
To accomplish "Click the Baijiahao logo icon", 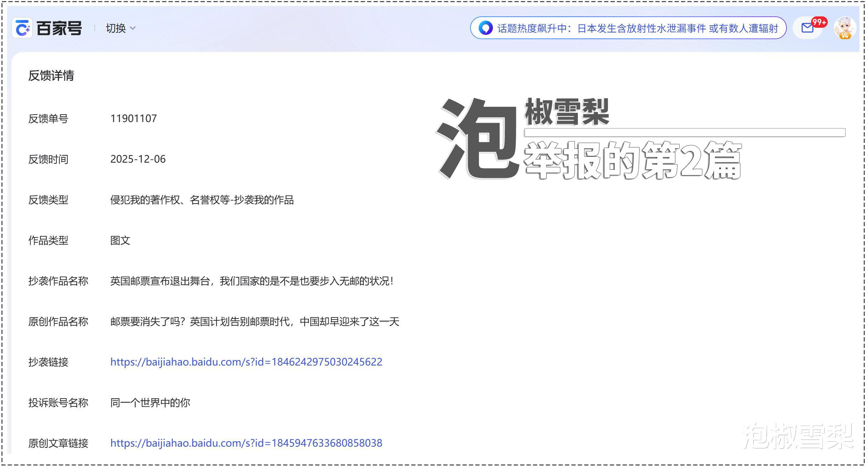I will point(22,28).
